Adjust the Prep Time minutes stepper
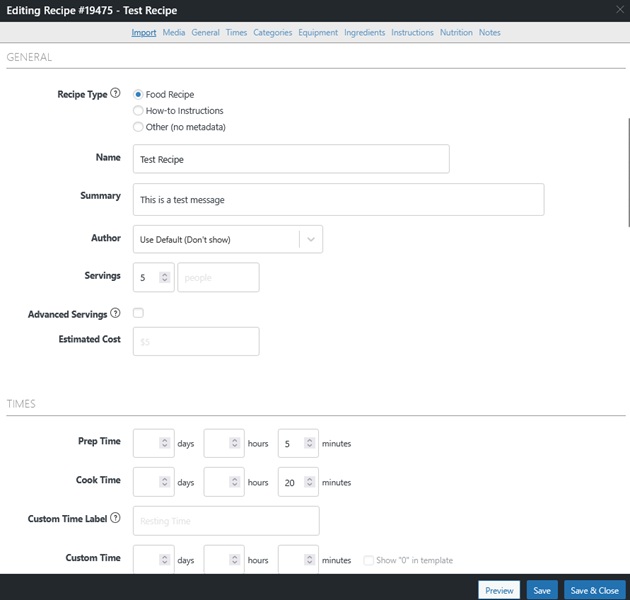 [310, 443]
